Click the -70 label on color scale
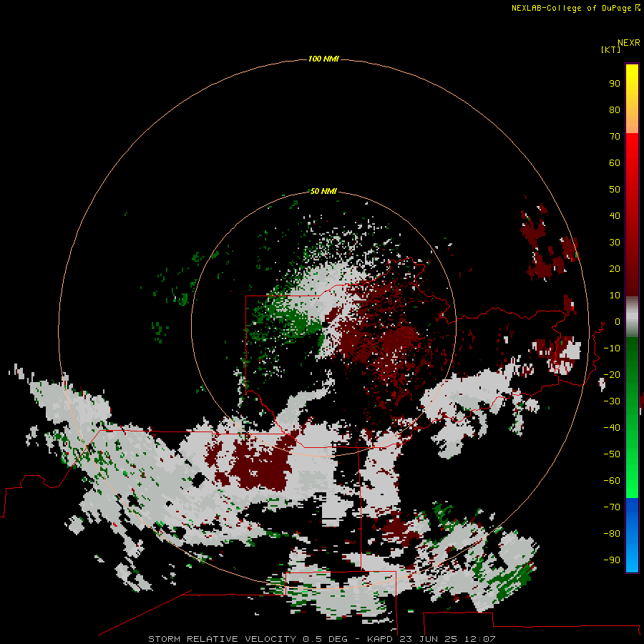Image resolution: width=644 pixels, height=644 pixels. (612, 507)
